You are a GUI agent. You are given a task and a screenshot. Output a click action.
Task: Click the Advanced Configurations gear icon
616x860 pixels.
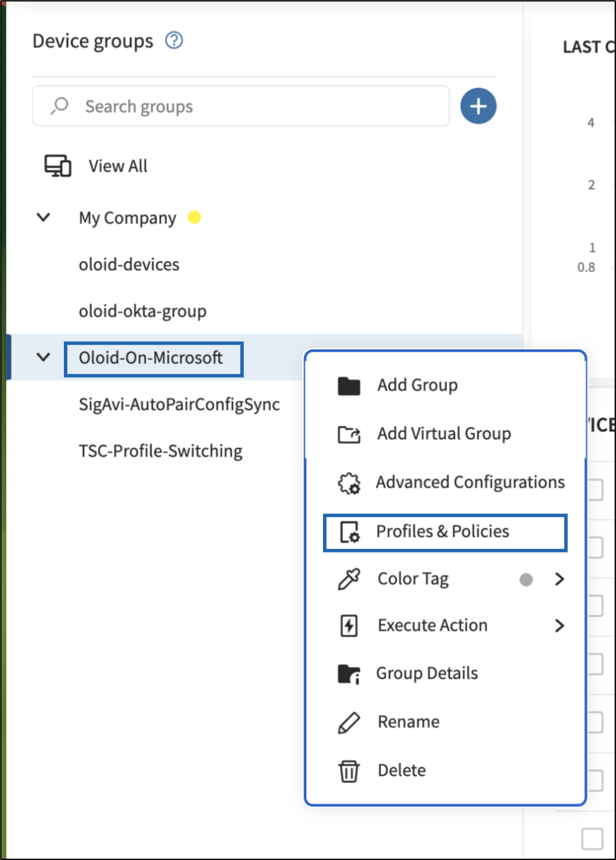tap(349, 483)
